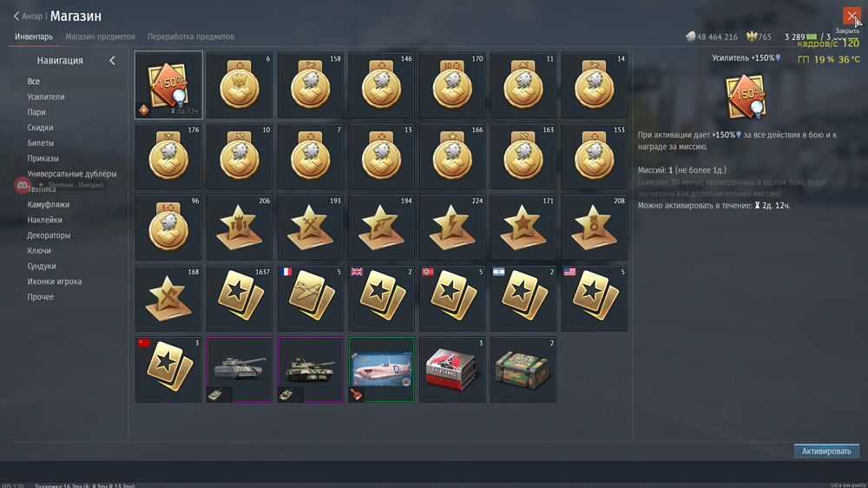This screenshot has height=488, width=868.
Task: Go back to Ангар
Action: coord(28,16)
